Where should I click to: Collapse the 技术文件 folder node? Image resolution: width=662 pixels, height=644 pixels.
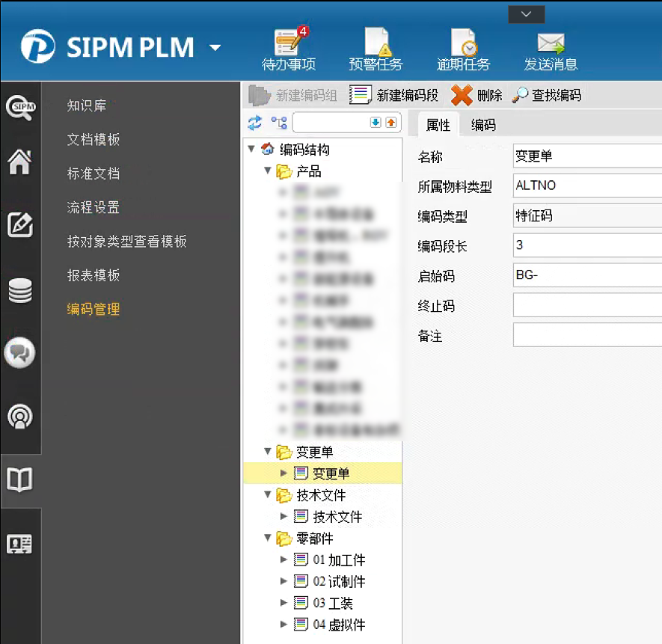pyautogui.click(x=268, y=494)
